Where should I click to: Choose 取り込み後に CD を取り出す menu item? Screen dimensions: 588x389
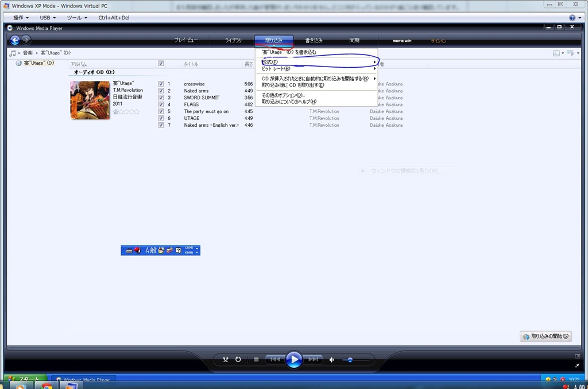[x=316, y=85]
